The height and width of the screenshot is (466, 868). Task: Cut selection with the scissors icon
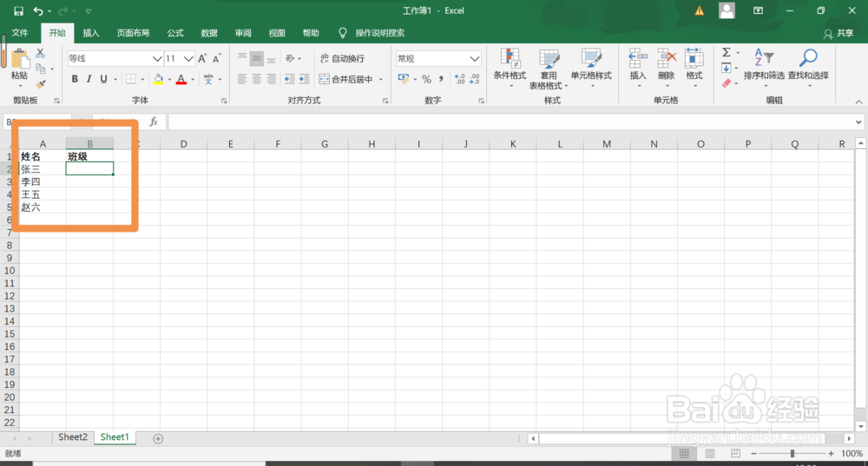41,54
